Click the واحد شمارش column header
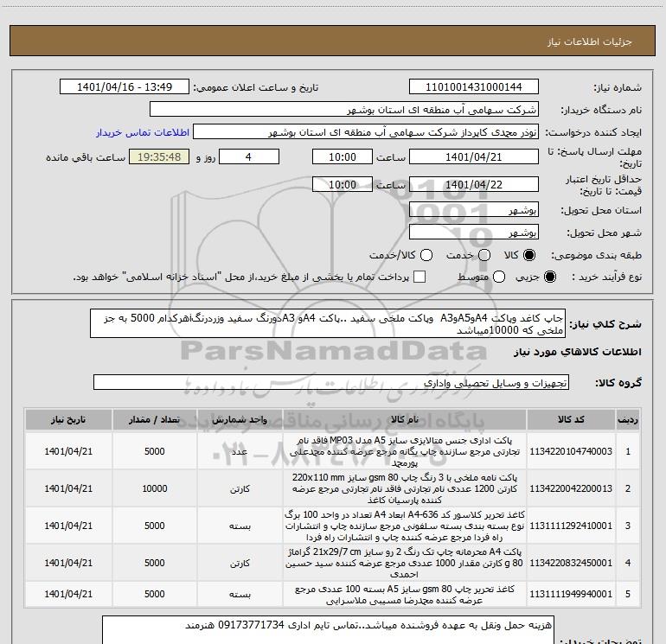666x644 pixels. pyautogui.click(x=240, y=419)
